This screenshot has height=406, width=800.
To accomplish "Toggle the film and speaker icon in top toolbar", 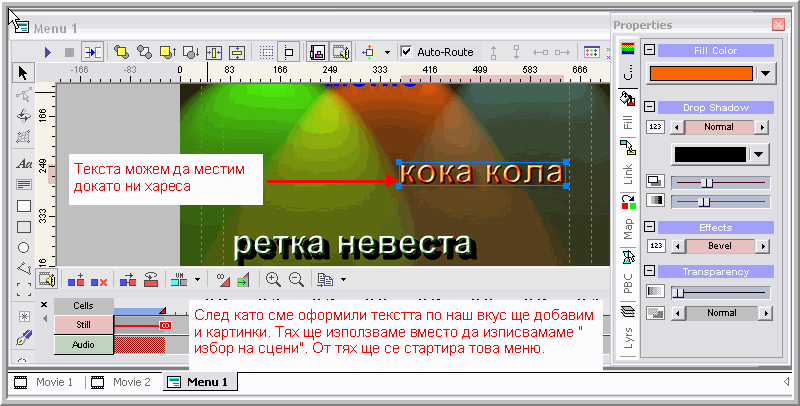I will click(340, 52).
